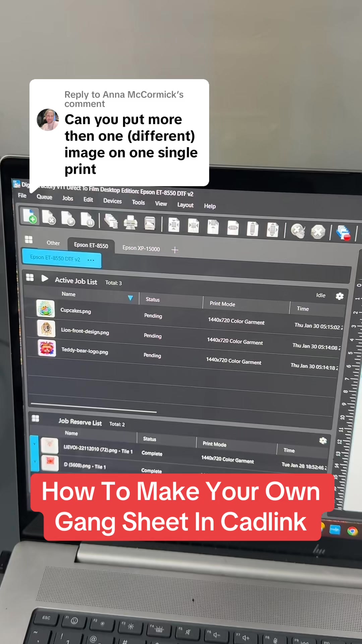Sort active jobs by Time column header
Image resolution: width=362 pixels, height=644 pixels.
click(x=303, y=309)
